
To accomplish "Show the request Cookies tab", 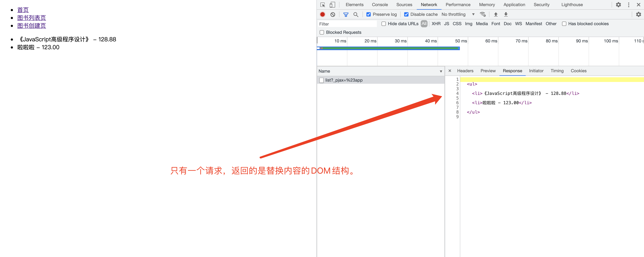I will pyautogui.click(x=578, y=71).
